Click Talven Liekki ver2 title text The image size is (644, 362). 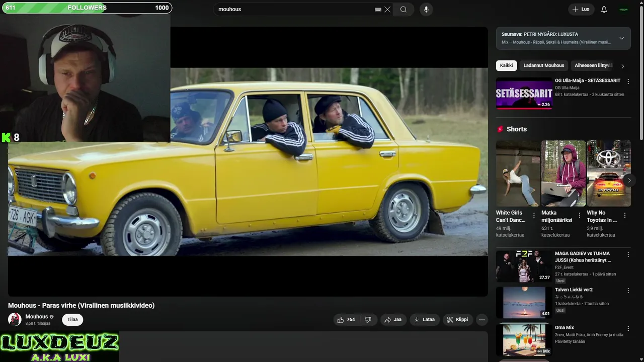(x=574, y=290)
